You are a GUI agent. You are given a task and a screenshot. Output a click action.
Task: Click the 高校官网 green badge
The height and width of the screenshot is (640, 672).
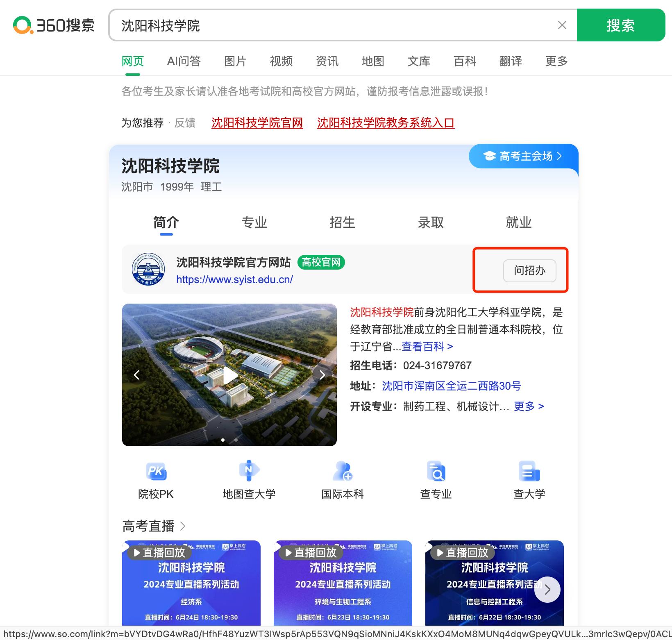point(321,262)
